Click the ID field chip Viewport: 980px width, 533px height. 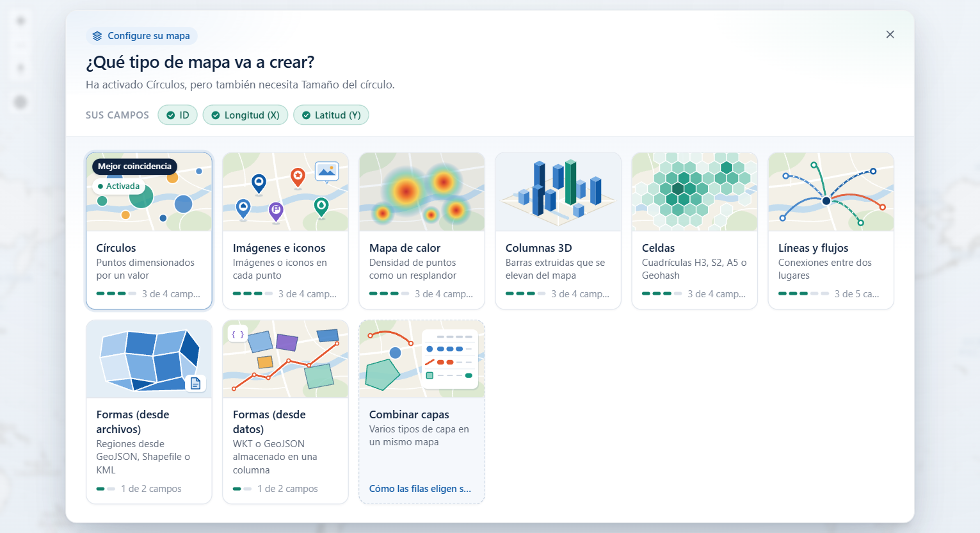[177, 115]
